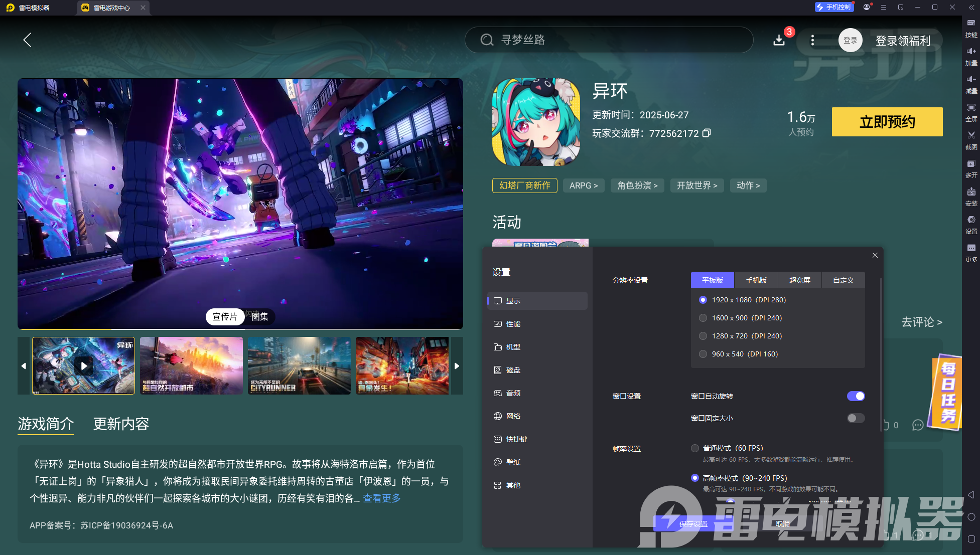Click the 查看更多 link in game description
This screenshot has height=555, width=980.
point(381,498)
